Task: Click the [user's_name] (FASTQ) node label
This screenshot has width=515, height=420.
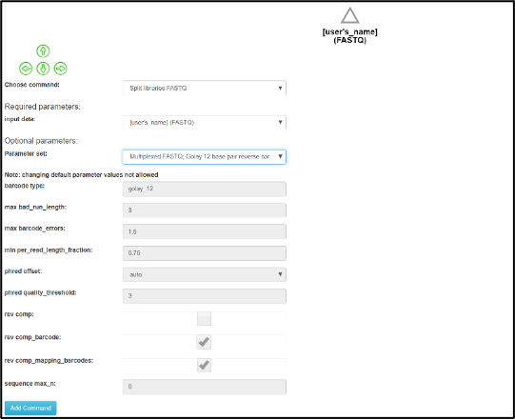Action: click(349, 36)
